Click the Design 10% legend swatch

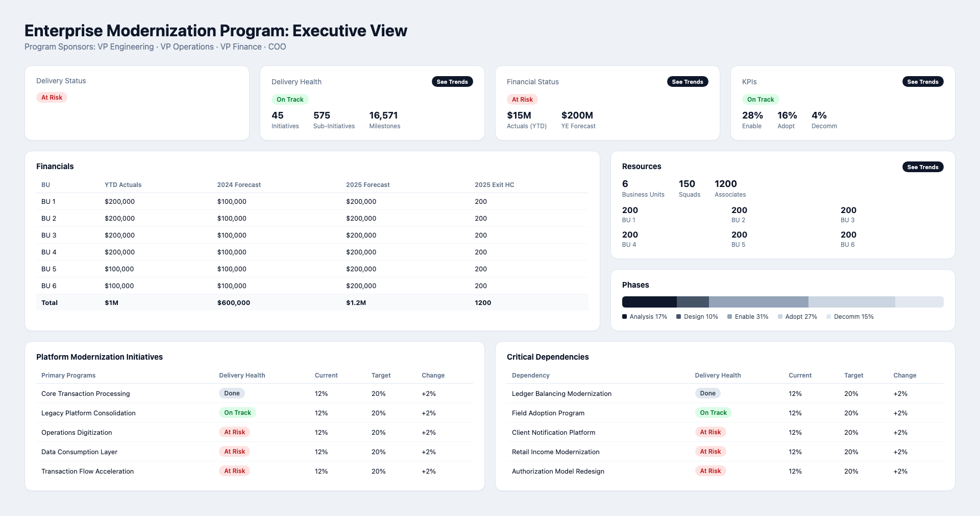pyautogui.click(x=678, y=317)
